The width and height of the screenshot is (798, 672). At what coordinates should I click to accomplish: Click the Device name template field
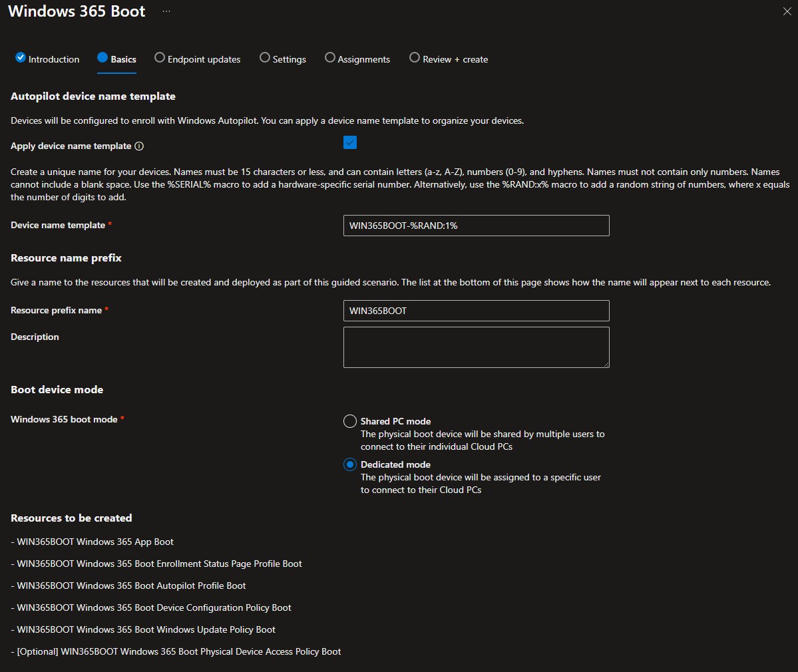pyautogui.click(x=476, y=226)
